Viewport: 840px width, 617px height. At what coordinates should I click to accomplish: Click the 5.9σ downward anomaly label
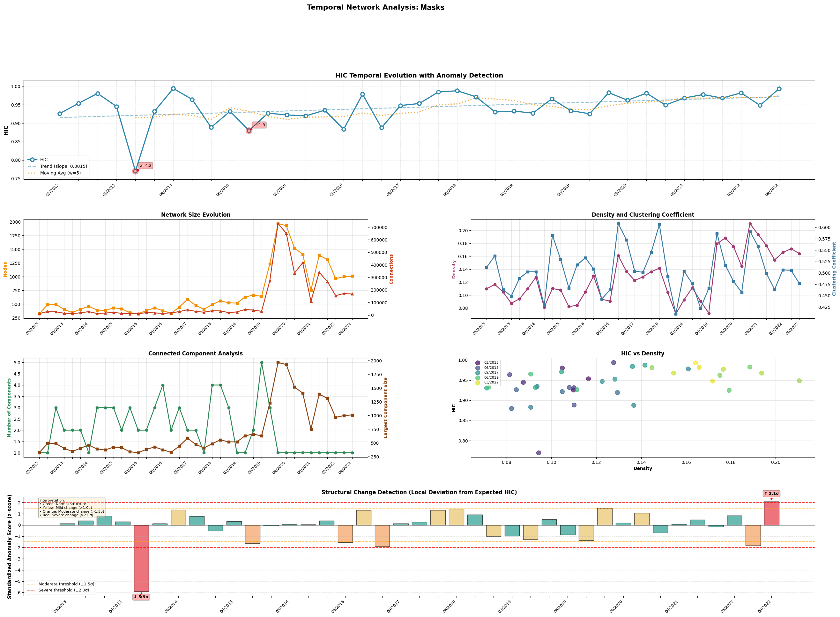[x=141, y=597]
